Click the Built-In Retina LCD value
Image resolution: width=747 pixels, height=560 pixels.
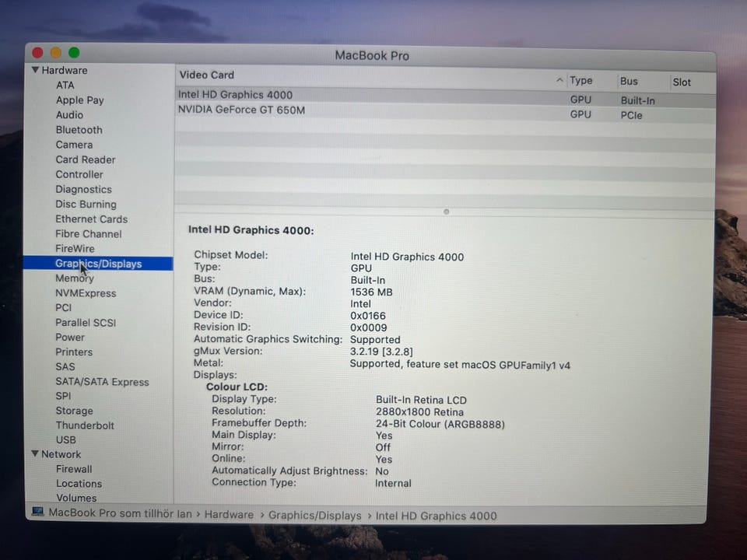point(421,400)
